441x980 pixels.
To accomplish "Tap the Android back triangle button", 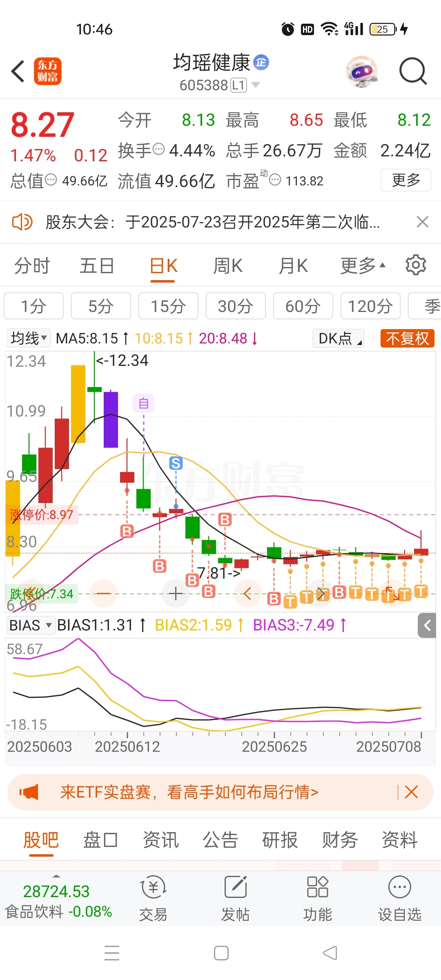I will (x=330, y=953).
